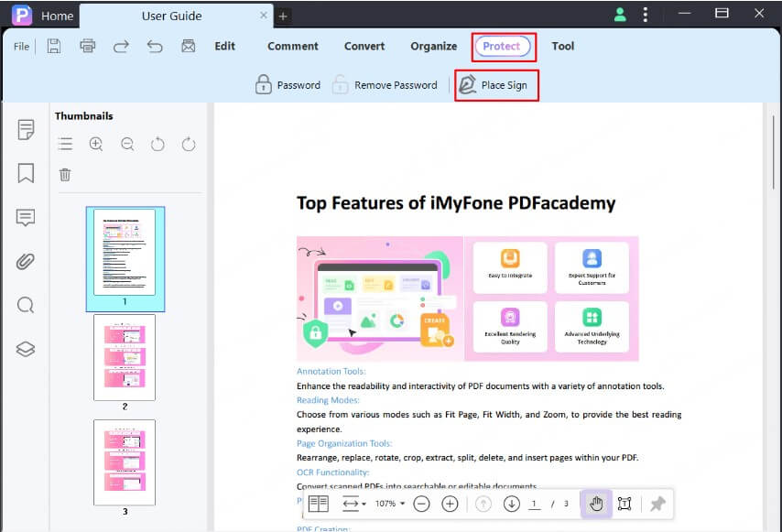Click the page number input field

coord(534,504)
